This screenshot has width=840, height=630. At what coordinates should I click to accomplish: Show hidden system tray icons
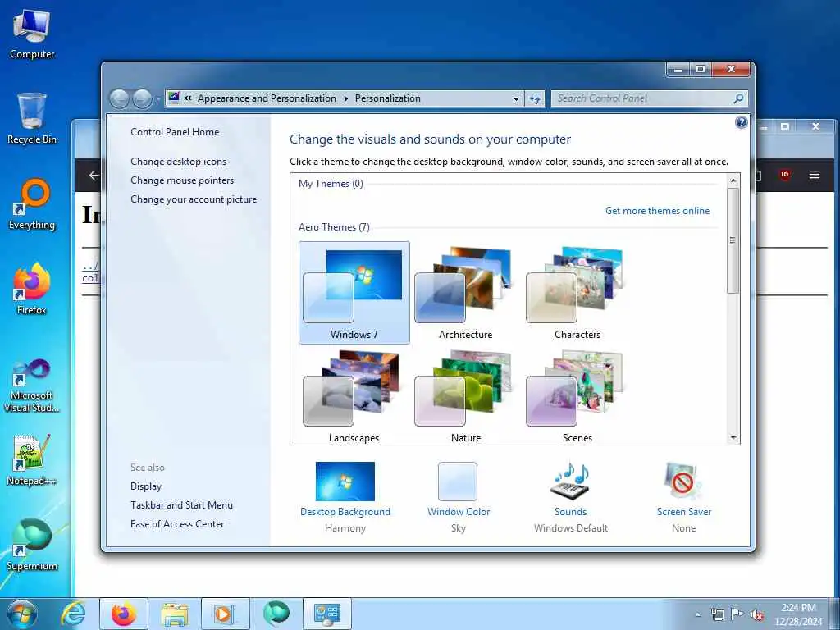coord(697,615)
